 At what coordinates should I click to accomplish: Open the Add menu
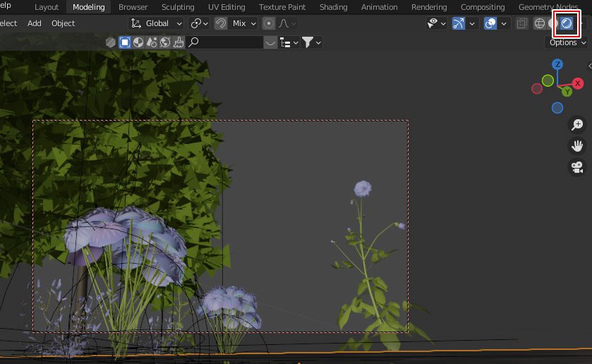click(34, 23)
